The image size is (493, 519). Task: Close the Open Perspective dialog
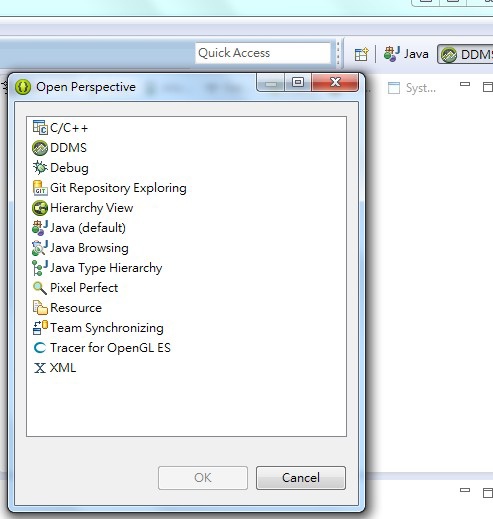point(335,82)
